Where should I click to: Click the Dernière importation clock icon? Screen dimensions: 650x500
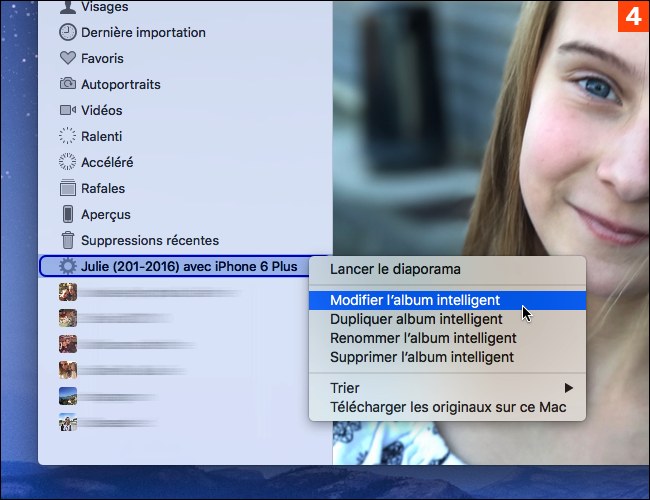click(68, 32)
